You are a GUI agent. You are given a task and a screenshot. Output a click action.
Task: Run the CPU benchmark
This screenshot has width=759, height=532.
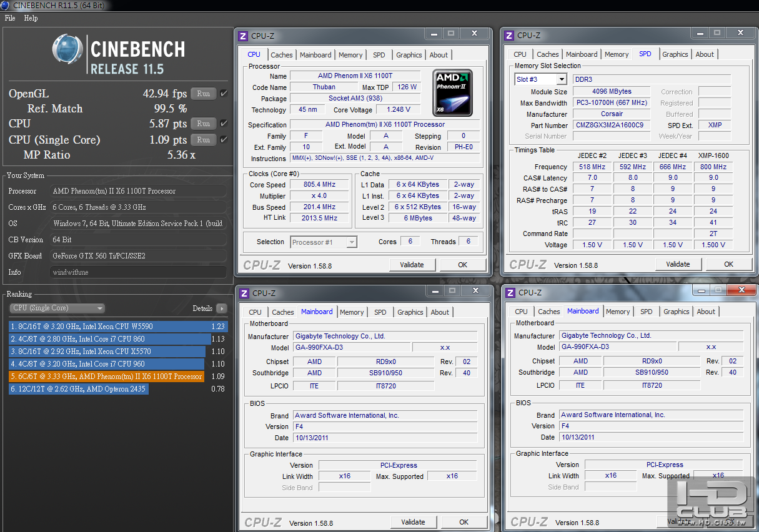pyautogui.click(x=204, y=124)
